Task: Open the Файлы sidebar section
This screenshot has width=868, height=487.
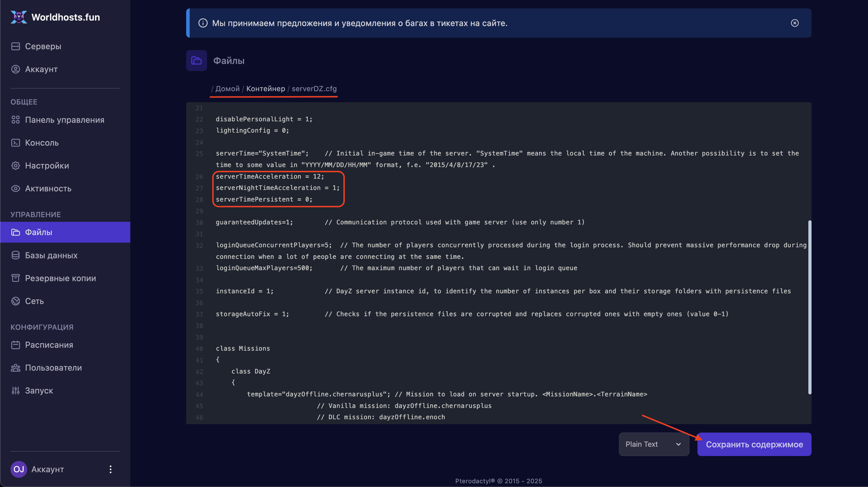Action: click(39, 232)
